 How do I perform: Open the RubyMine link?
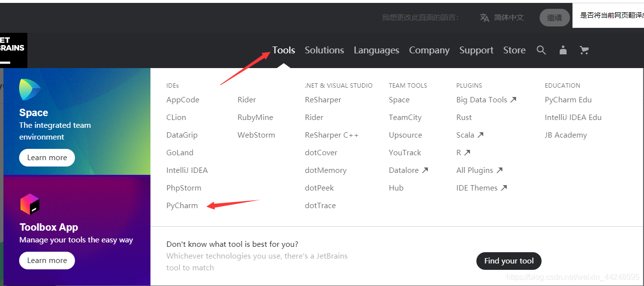(255, 118)
